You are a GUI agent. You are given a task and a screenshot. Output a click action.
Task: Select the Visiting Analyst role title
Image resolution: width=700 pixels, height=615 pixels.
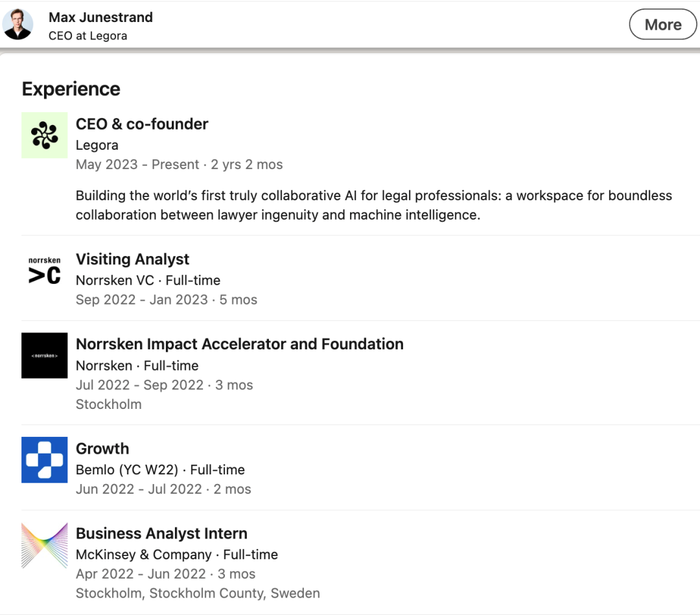(x=133, y=259)
